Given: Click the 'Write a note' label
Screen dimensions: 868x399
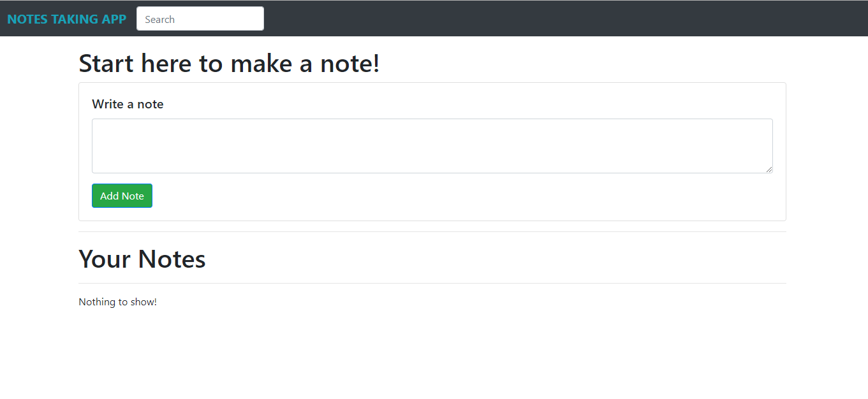Looking at the screenshot, I should tap(128, 104).
